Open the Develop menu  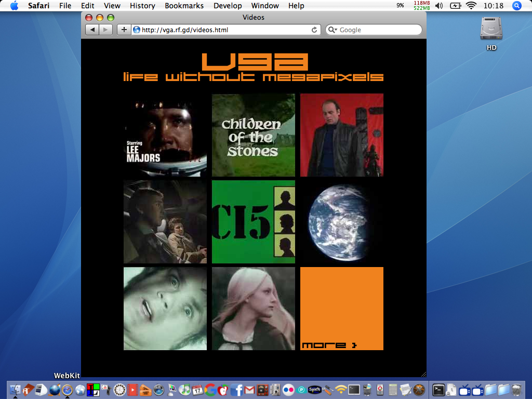click(x=228, y=6)
